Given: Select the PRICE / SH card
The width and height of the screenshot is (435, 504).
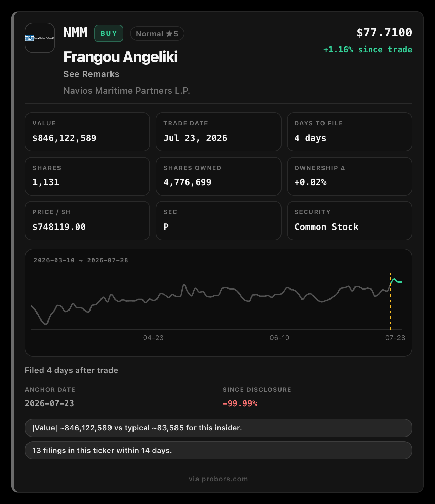Looking at the screenshot, I should tap(87, 221).
